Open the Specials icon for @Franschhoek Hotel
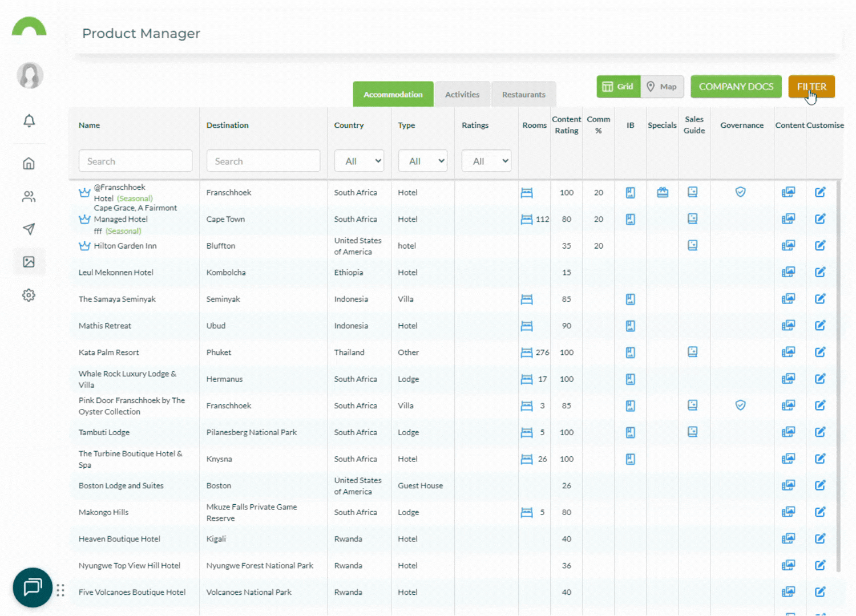 pos(662,192)
